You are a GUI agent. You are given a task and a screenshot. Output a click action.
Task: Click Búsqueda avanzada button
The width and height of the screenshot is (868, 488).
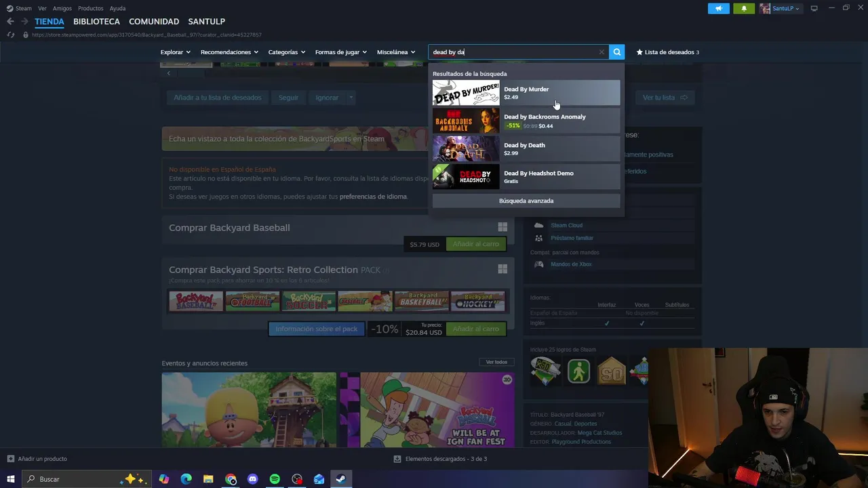[526, 201]
